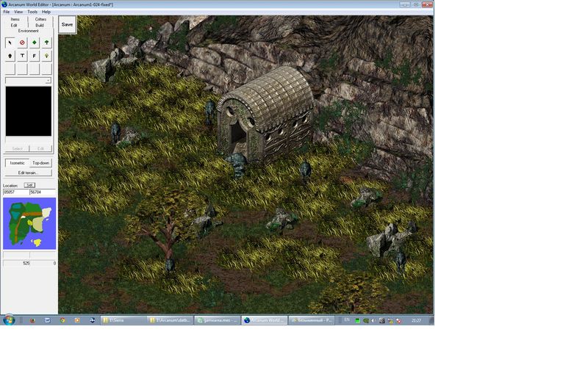Pick the green diamond tool
The height and width of the screenshot is (365, 588).
pyautogui.click(x=34, y=43)
